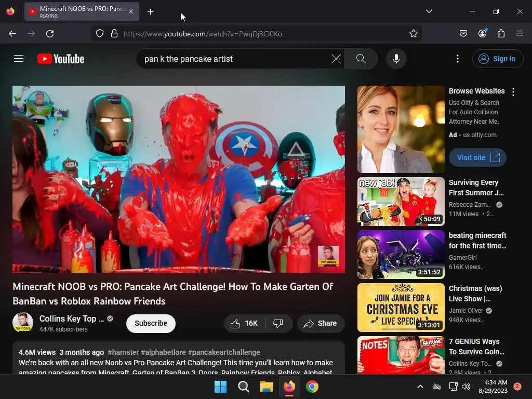The width and height of the screenshot is (532, 399).
Task: Click the Surviving Every First Summer video title
Action: [476, 188]
